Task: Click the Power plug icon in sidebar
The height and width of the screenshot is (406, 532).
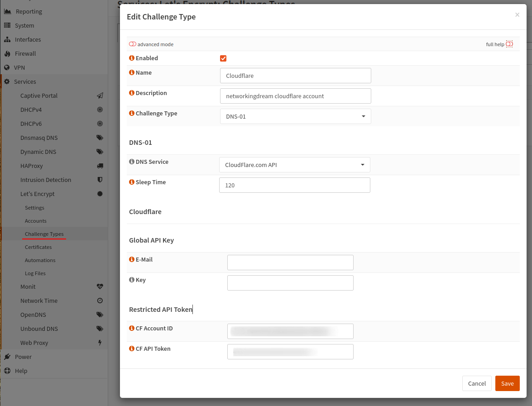Action: [7, 357]
